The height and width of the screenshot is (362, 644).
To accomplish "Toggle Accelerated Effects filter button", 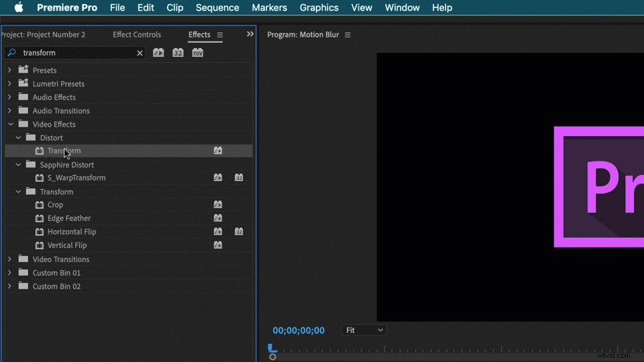I will [158, 52].
